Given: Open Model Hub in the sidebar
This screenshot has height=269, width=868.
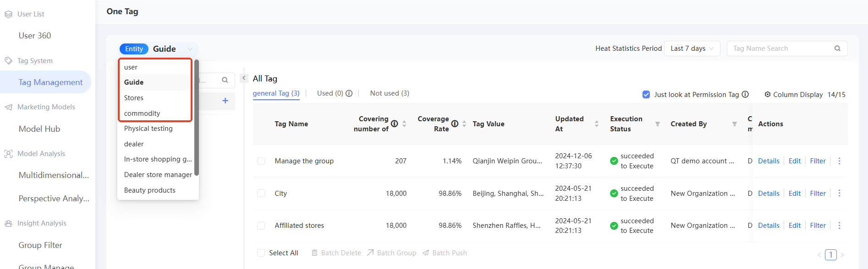Looking at the screenshot, I should click(x=39, y=129).
